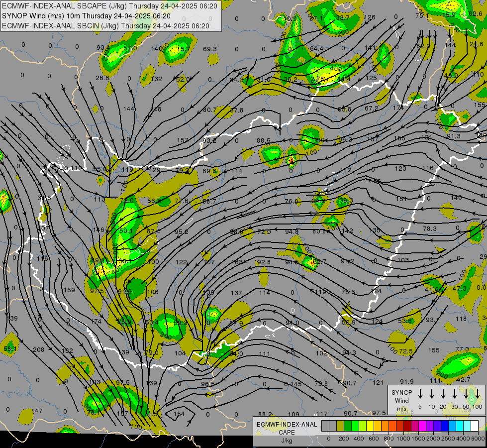487x448 pixels.
Task: Click the SYNOP wind arrow labeled 100
Action: [x=478, y=393]
